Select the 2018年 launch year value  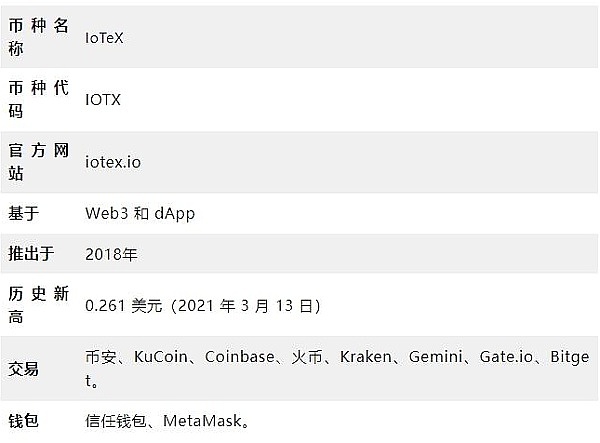(110, 254)
